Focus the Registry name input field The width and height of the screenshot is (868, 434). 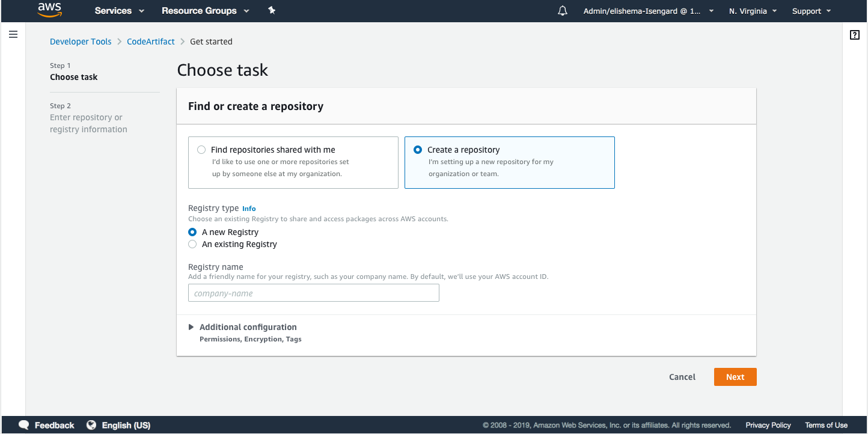click(x=314, y=293)
